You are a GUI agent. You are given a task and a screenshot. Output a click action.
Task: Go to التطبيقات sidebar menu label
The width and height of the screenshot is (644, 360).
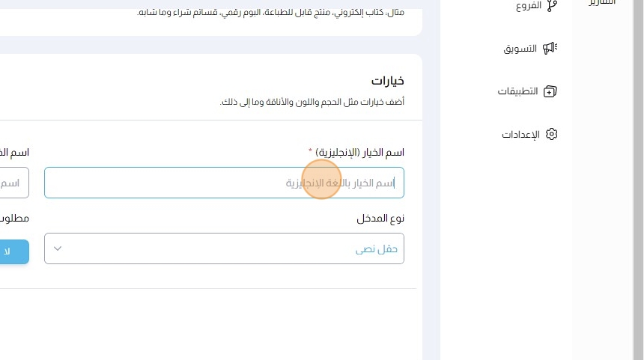coord(518,91)
